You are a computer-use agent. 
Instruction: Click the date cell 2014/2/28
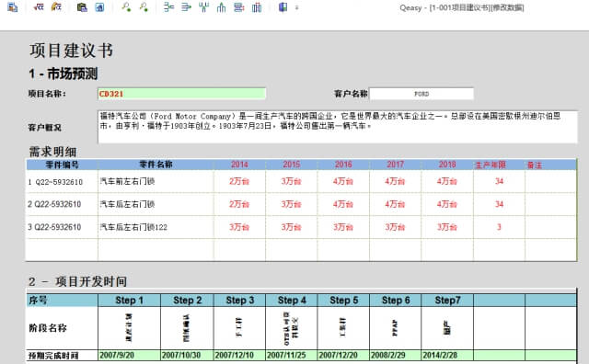(447, 355)
